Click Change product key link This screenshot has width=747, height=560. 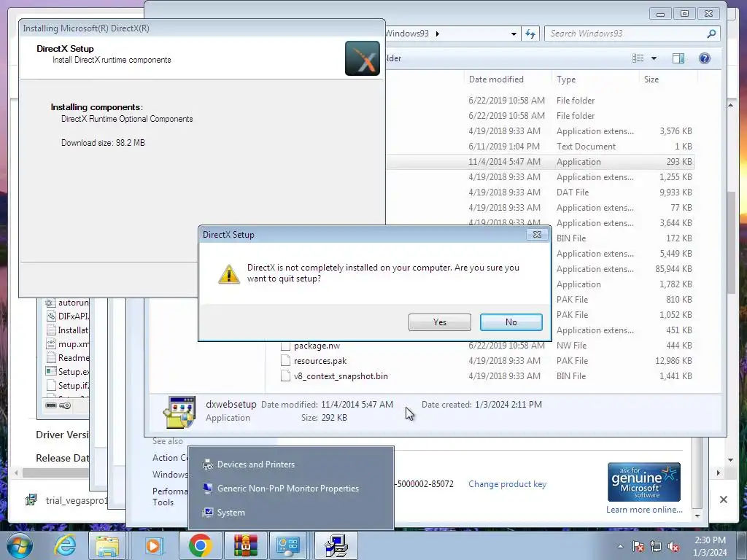click(x=507, y=484)
